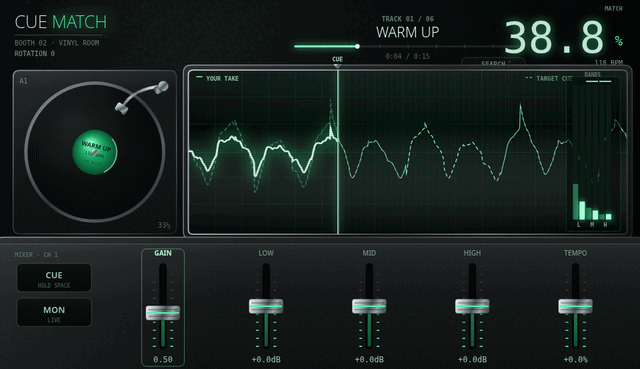Click the "118 BPM" readout
This screenshot has height=369, width=640.
click(x=609, y=62)
